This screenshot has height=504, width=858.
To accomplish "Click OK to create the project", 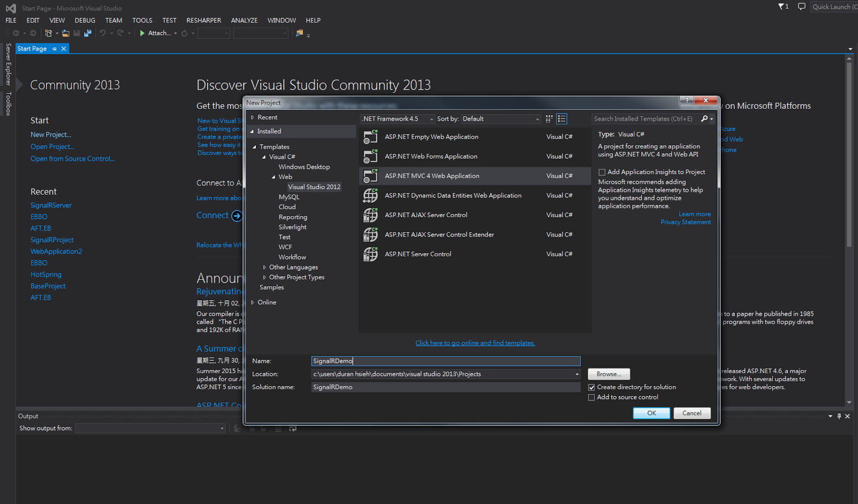I will [652, 413].
